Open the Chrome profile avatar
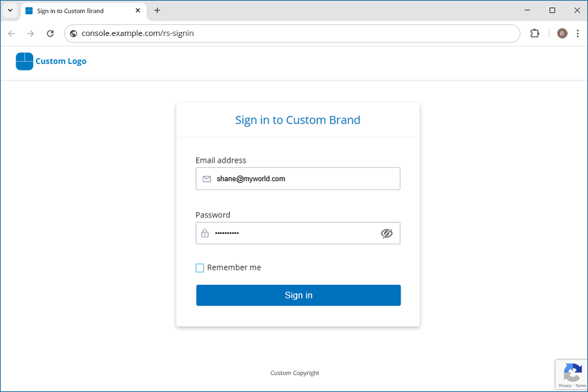The height and width of the screenshot is (392, 588). point(562,33)
